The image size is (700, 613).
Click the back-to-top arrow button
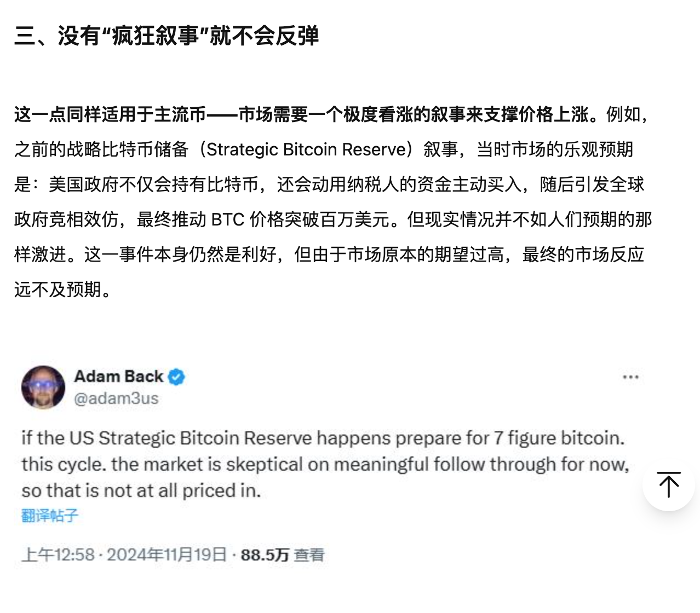[x=669, y=484]
